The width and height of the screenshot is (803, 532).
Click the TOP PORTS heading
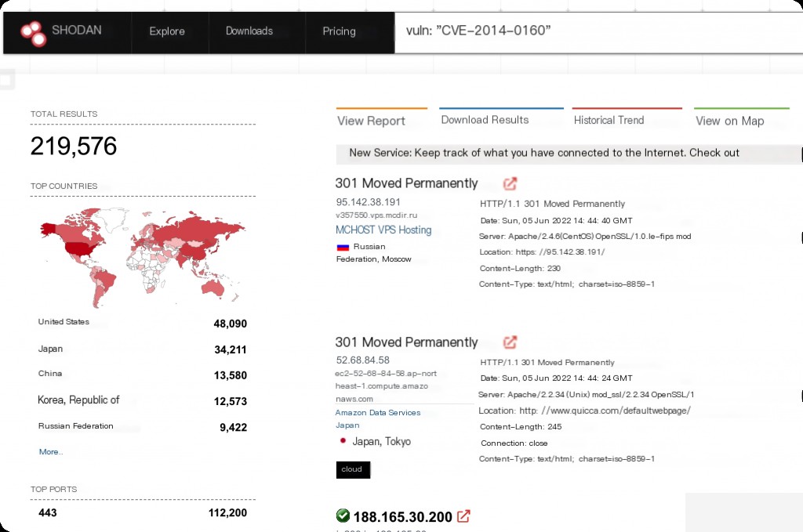(x=54, y=490)
